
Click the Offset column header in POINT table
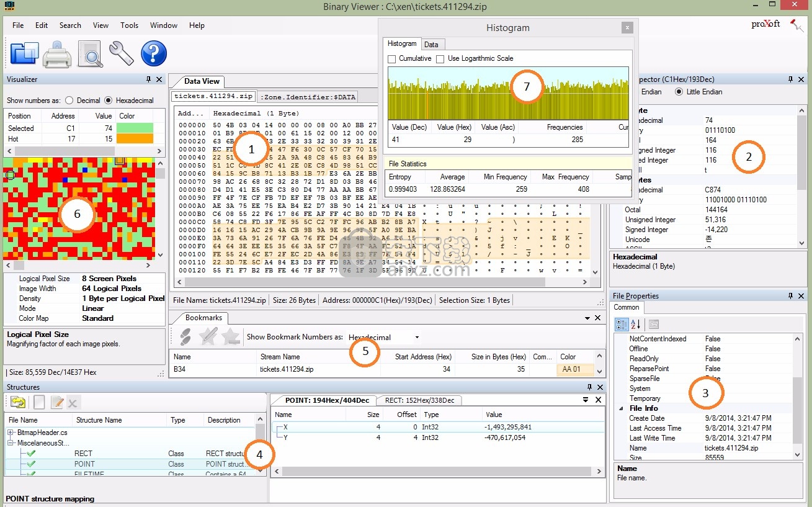coord(401,415)
